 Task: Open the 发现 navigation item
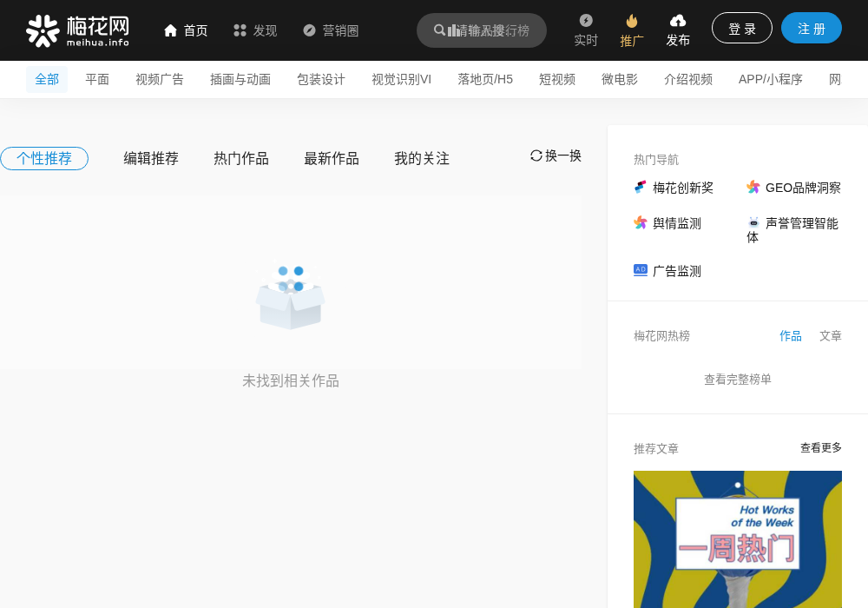pyautogui.click(x=255, y=30)
